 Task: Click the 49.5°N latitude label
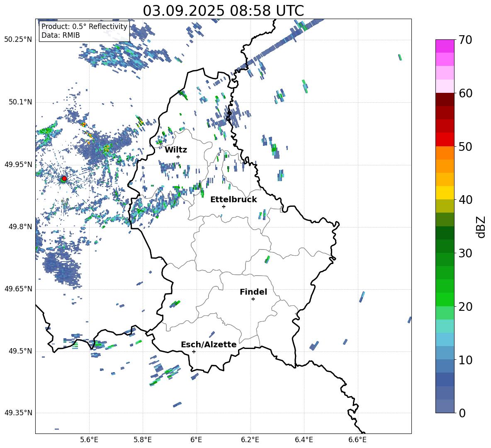pos(20,351)
